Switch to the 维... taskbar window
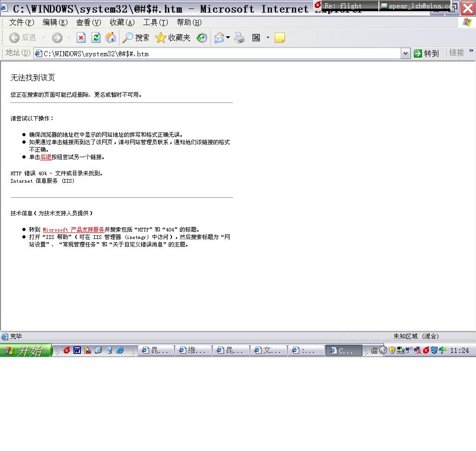The image size is (476, 451). (193, 351)
